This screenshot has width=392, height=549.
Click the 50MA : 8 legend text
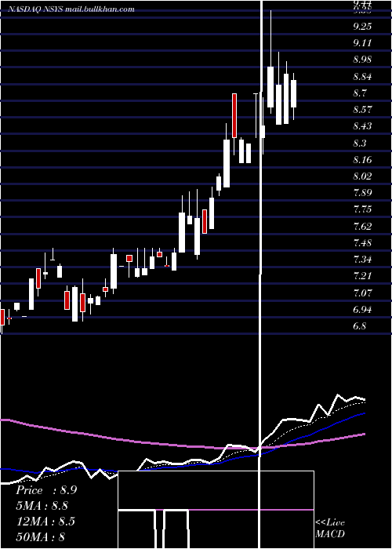pyautogui.click(x=41, y=536)
